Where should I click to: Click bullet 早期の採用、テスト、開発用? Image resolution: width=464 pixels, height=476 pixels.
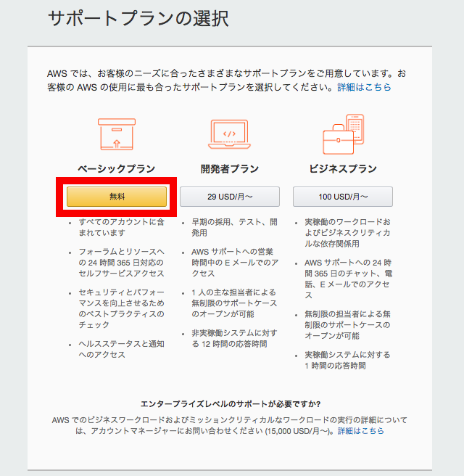tap(234, 227)
